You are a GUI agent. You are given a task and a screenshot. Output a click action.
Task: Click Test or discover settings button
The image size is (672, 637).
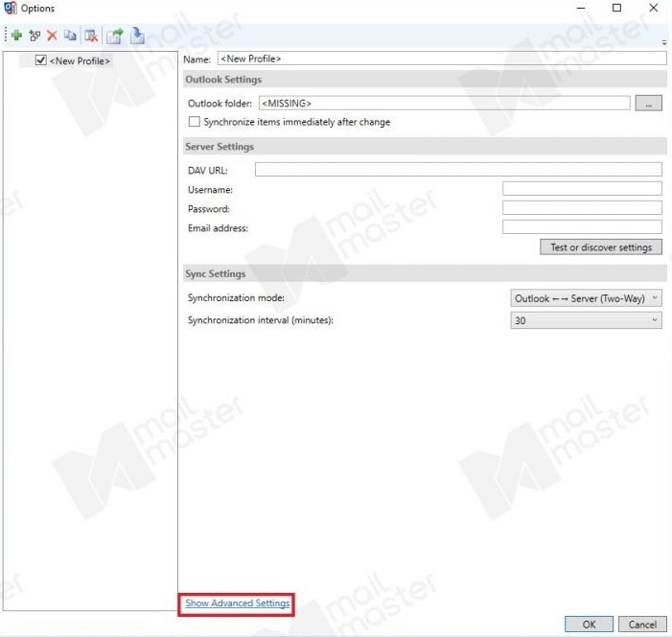pos(601,248)
